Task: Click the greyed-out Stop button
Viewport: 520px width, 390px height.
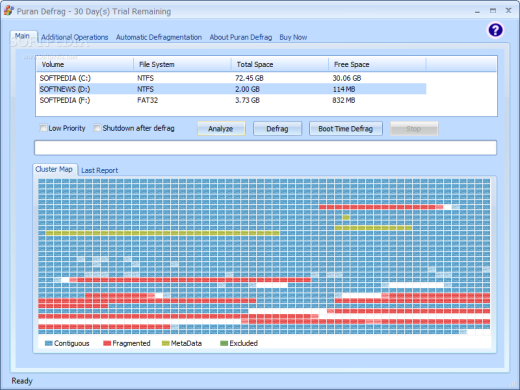Action: (x=414, y=129)
